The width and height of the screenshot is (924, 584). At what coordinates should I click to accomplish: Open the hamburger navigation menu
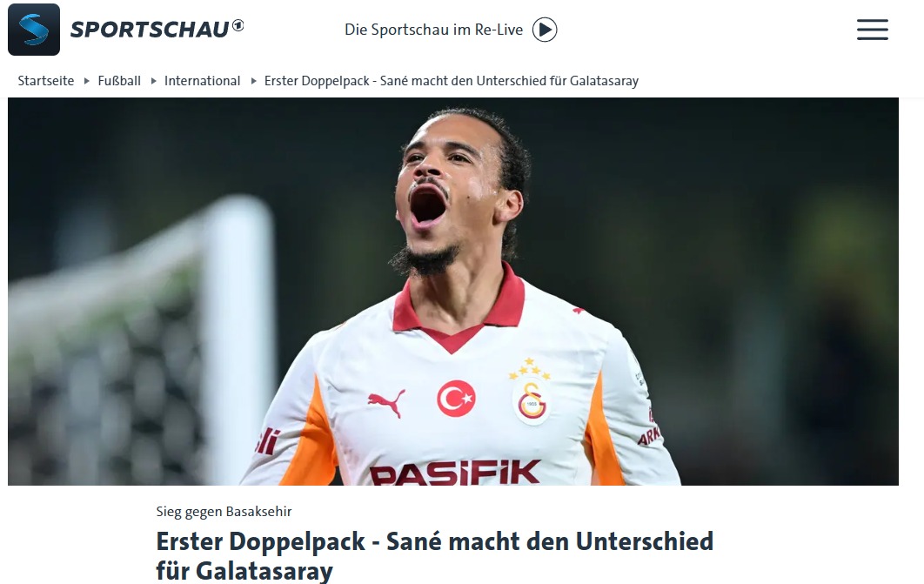point(872,30)
